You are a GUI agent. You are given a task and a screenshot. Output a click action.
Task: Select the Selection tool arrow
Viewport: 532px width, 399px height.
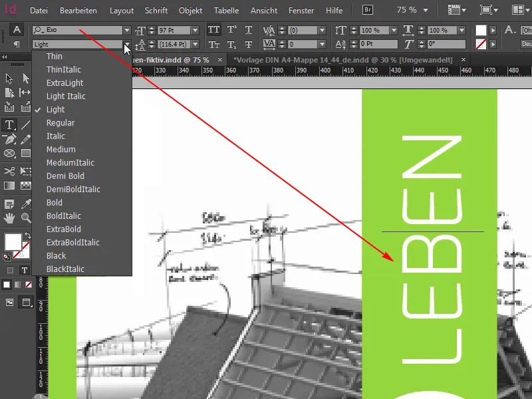coord(9,78)
